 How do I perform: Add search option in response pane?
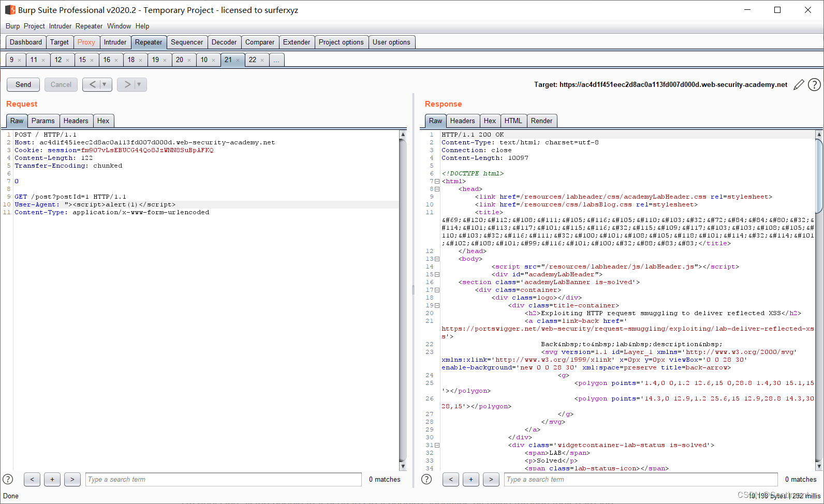pyautogui.click(x=471, y=479)
